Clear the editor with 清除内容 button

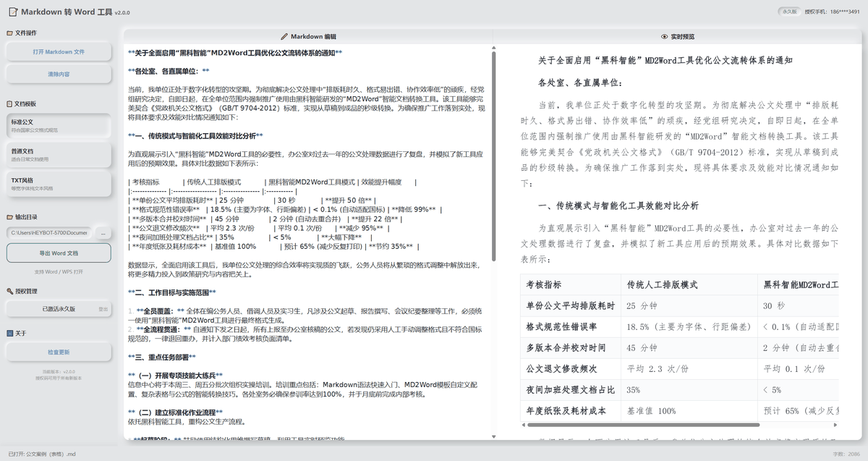coord(59,74)
